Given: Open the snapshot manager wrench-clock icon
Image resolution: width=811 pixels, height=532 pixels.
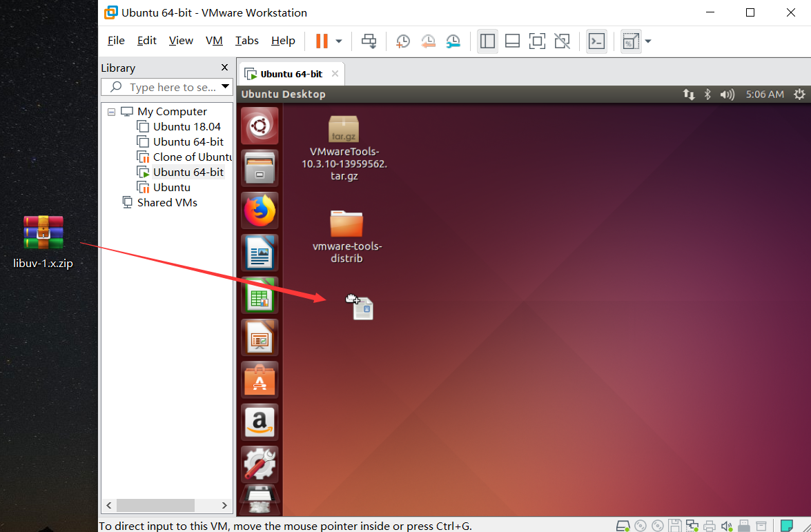Looking at the screenshot, I should tap(453, 41).
